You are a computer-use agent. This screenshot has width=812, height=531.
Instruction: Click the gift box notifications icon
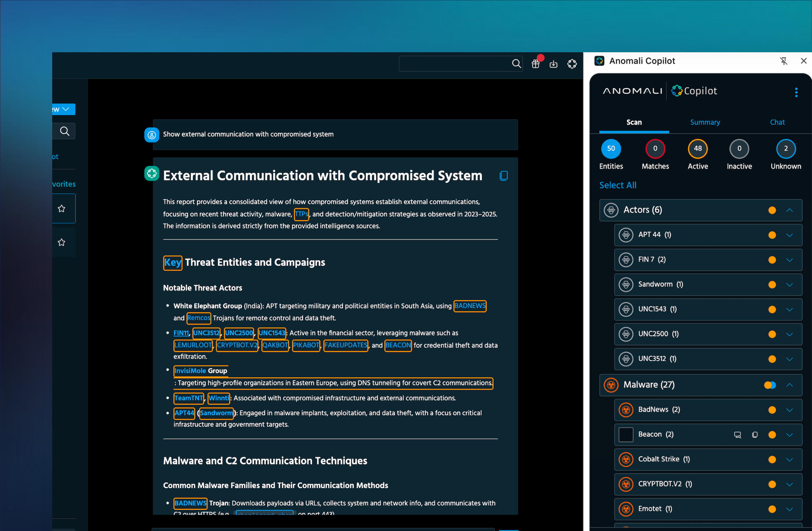click(x=535, y=64)
